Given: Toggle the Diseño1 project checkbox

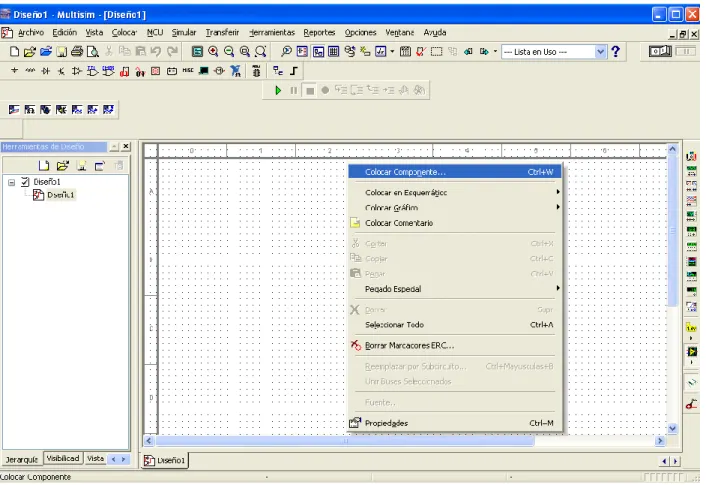Looking at the screenshot, I should click(25, 182).
